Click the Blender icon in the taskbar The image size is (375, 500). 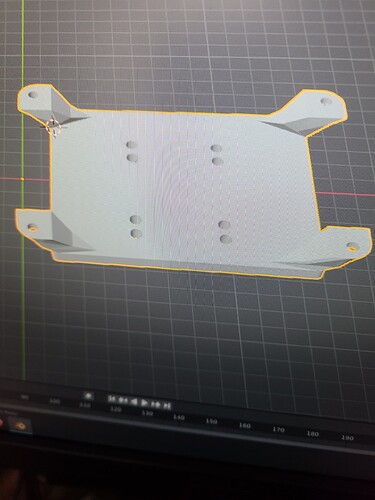20,426
